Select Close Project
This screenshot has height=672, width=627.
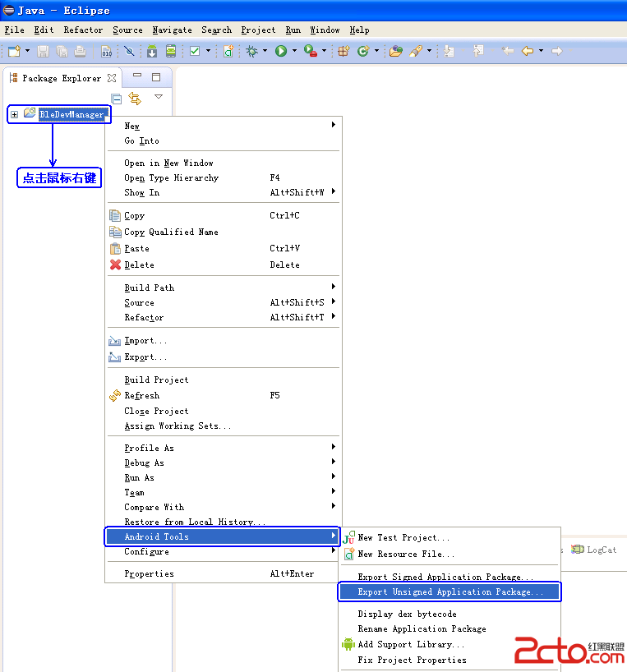click(x=223, y=411)
